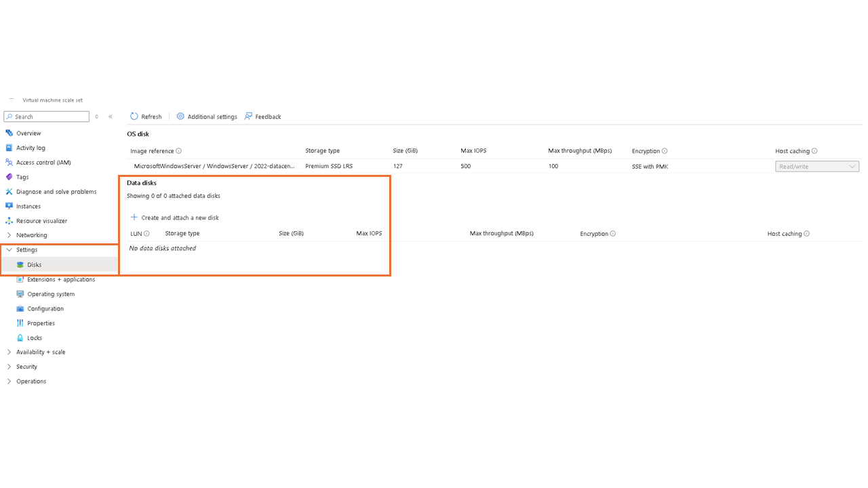The height and width of the screenshot is (488, 868).
Task: Click the sidebar Search field
Action: point(46,117)
